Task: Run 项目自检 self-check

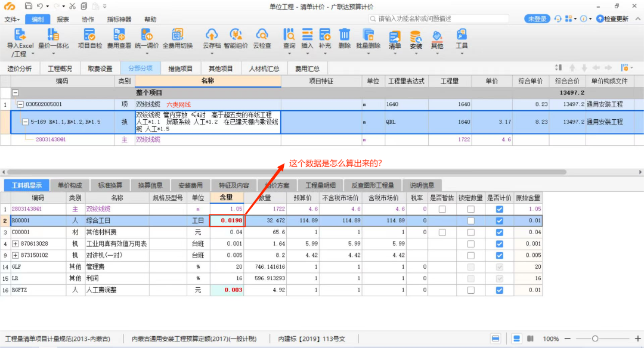Action: click(90, 39)
